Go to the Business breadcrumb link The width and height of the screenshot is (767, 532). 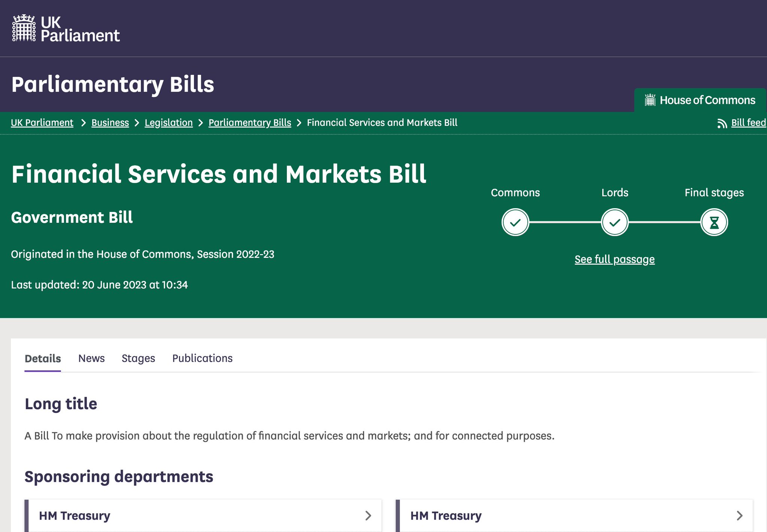tap(110, 123)
